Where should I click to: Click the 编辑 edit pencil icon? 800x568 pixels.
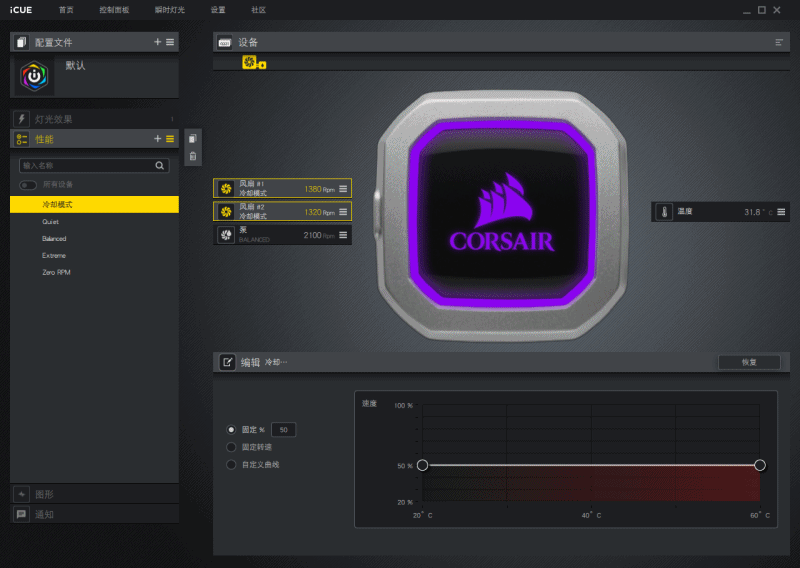point(227,362)
